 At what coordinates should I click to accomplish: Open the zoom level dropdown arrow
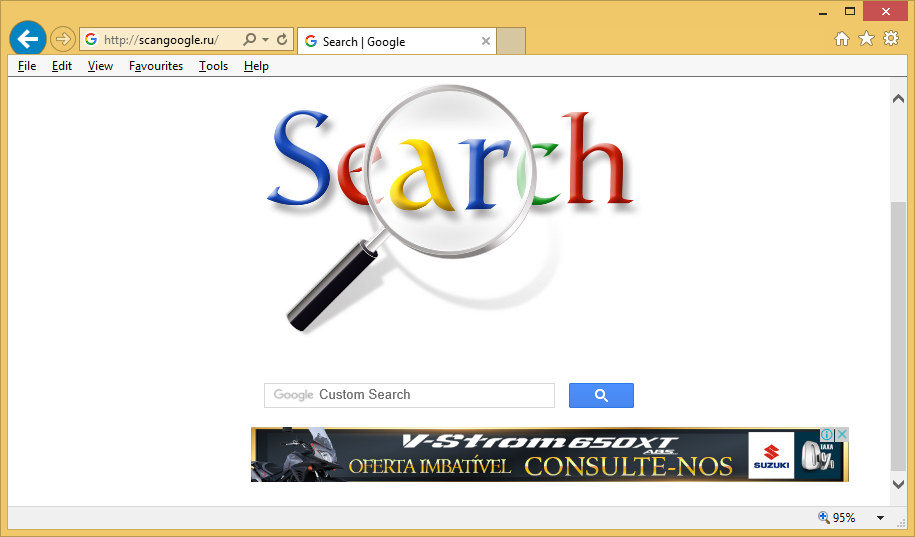(x=880, y=518)
